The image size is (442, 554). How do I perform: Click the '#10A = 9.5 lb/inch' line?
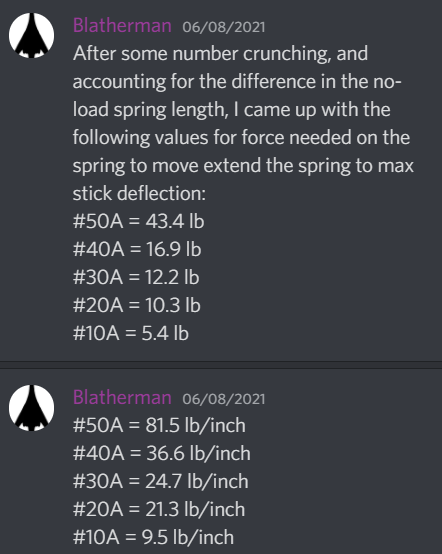(x=153, y=537)
